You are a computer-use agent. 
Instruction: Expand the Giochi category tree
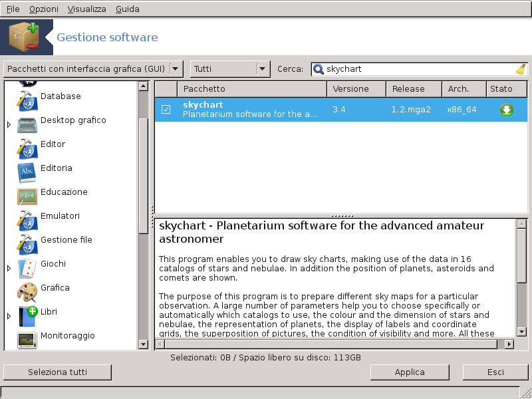click(x=9, y=269)
